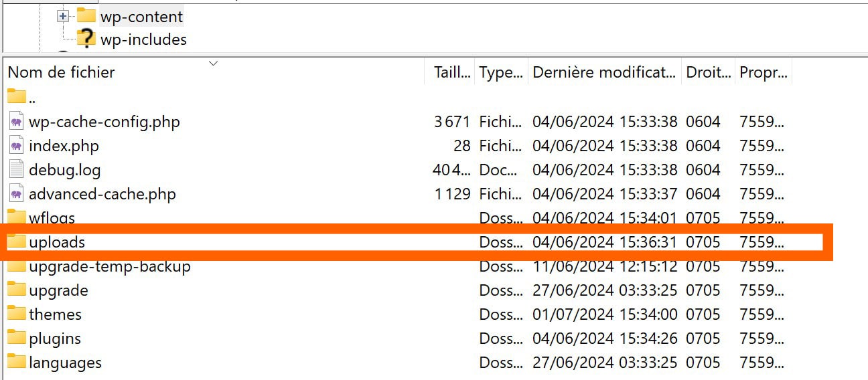
Task: Select the uploads folder name
Action: click(x=57, y=242)
